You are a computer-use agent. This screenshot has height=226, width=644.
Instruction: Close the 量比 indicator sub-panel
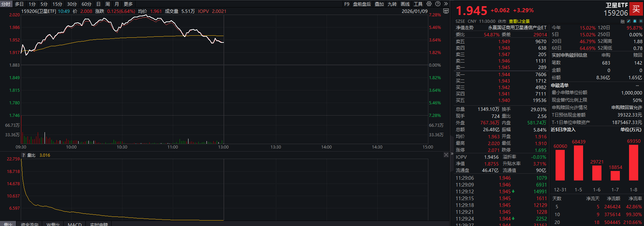tap(446, 155)
